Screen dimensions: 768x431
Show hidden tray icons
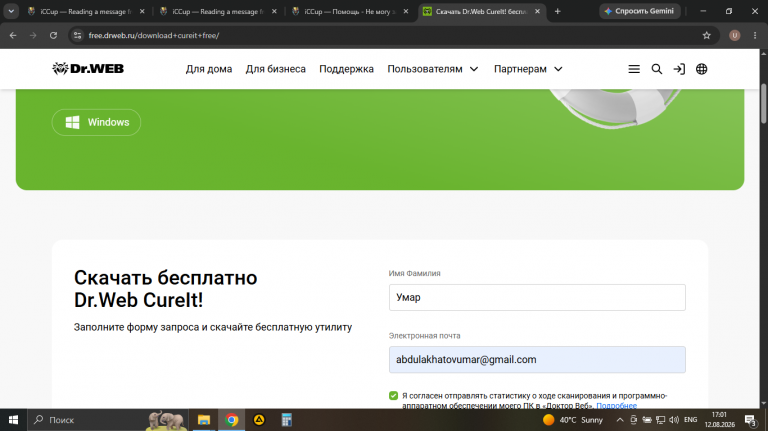tap(620, 420)
